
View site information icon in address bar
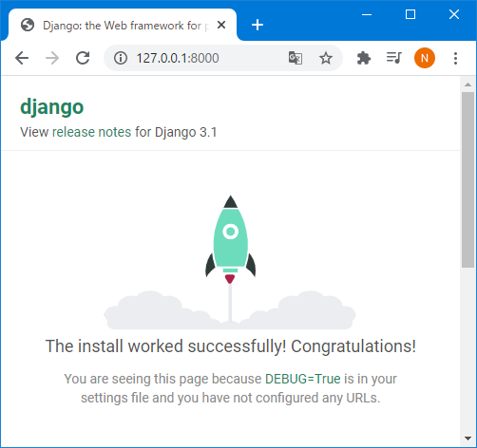point(121,58)
